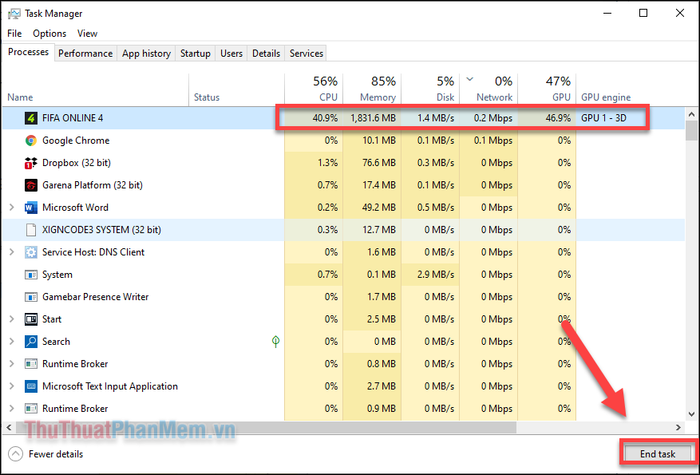Click the 2.9 MB/s disk value
This screenshot has width=700, height=475.
click(435, 275)
